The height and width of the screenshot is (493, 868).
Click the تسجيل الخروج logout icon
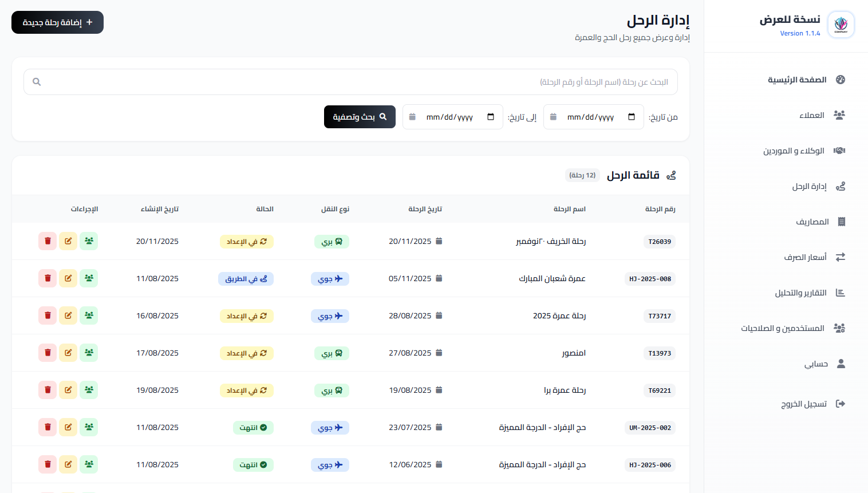[x=841, y=403]
